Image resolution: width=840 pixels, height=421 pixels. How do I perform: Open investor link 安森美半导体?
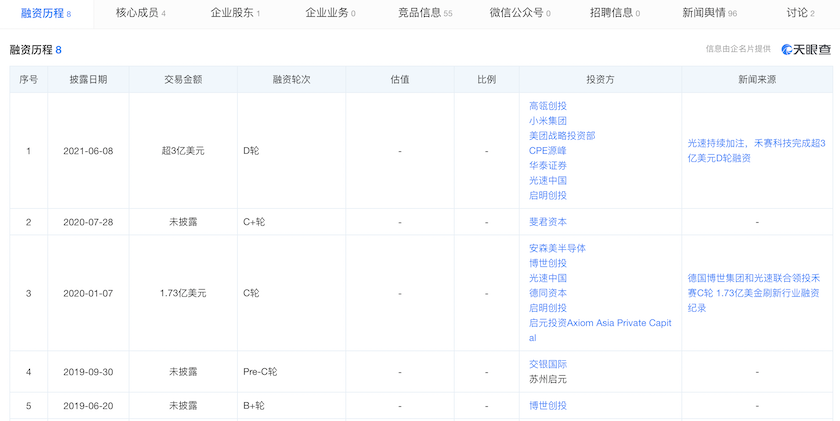click(x=557, y=249)
